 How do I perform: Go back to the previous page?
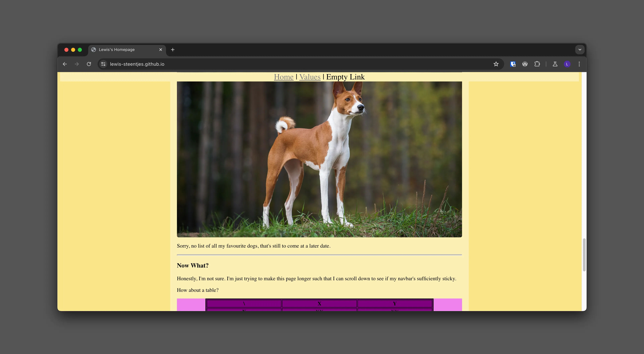65,64
